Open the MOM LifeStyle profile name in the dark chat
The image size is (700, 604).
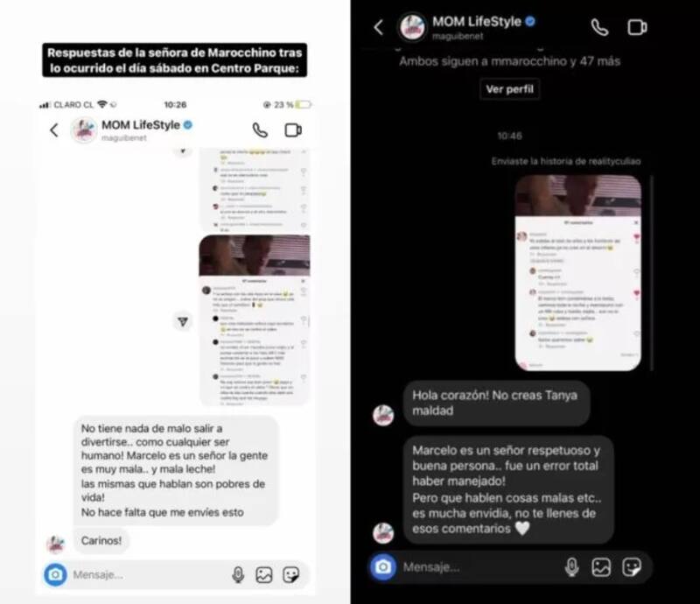tap(477, 21)
